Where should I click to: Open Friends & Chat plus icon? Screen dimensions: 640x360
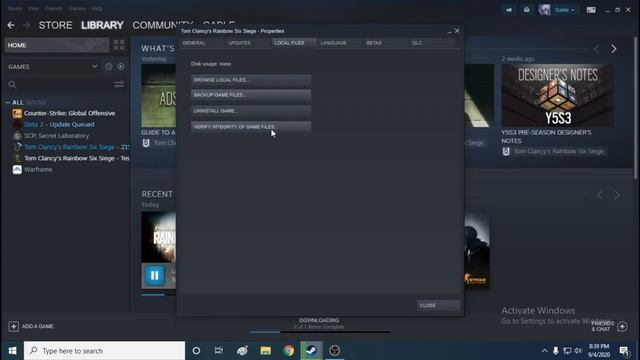click(622, 327)
